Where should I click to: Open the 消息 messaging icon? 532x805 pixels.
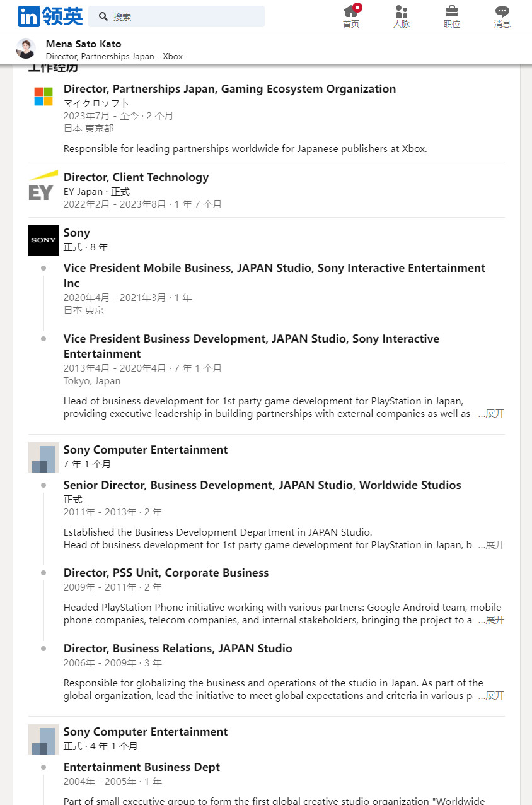(x=502, y=16)
